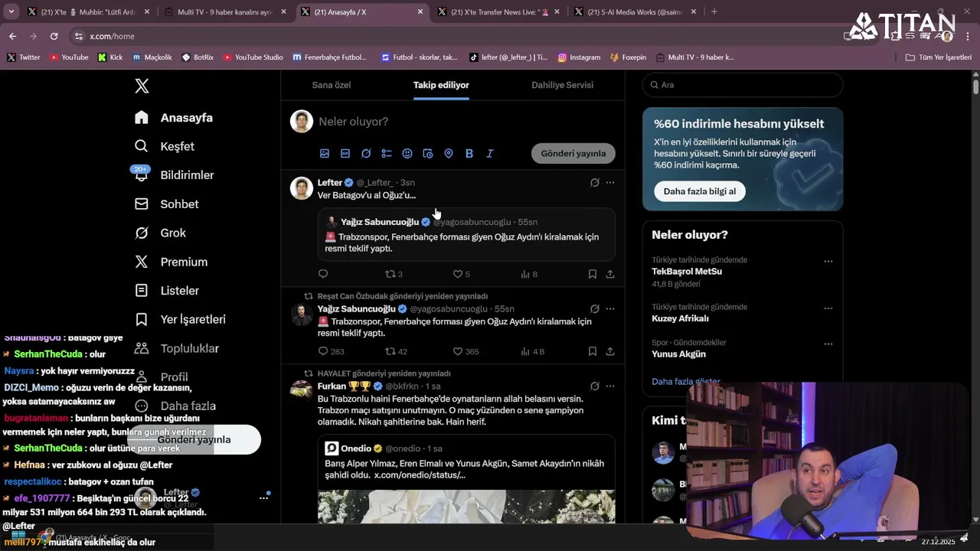The image size is (980, 551).
Task: Open Instagram bookmark
Action: click(x=579, y=57)
